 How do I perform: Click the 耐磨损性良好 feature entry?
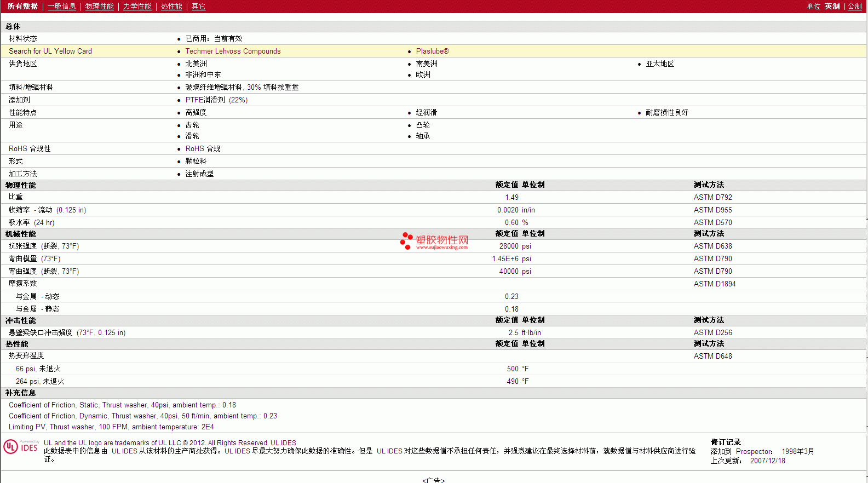(x=667, y=113)
